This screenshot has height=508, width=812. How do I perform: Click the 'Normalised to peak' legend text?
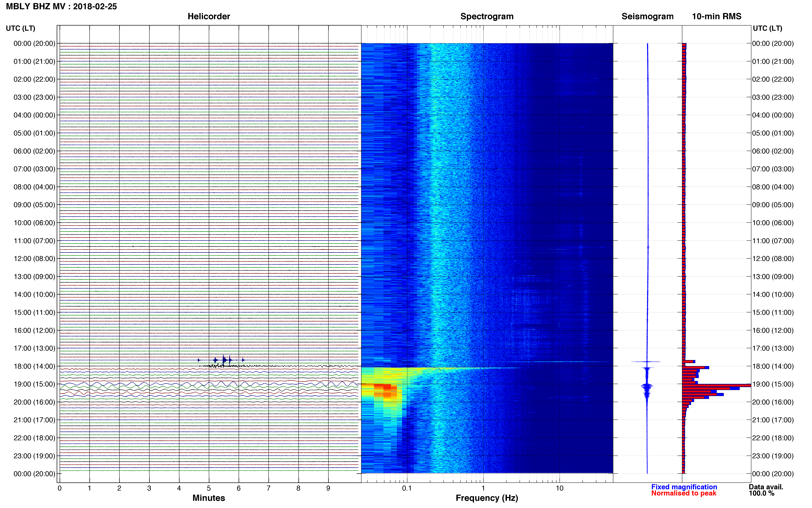click(684, 493)
